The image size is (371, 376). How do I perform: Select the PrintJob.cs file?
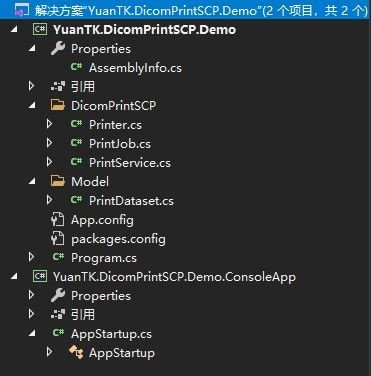click(x=120, y=144)
